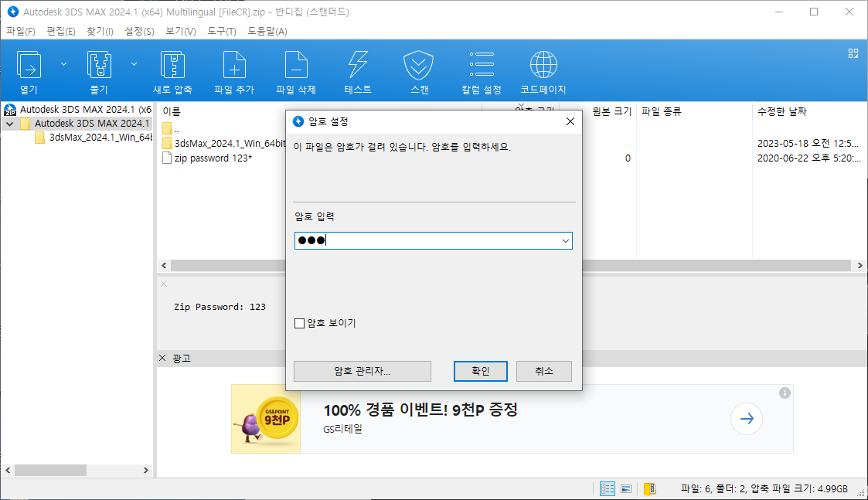Switch to thumbnail view in status bar
This screenshot has height=500, width=868.
click(626, 488)
